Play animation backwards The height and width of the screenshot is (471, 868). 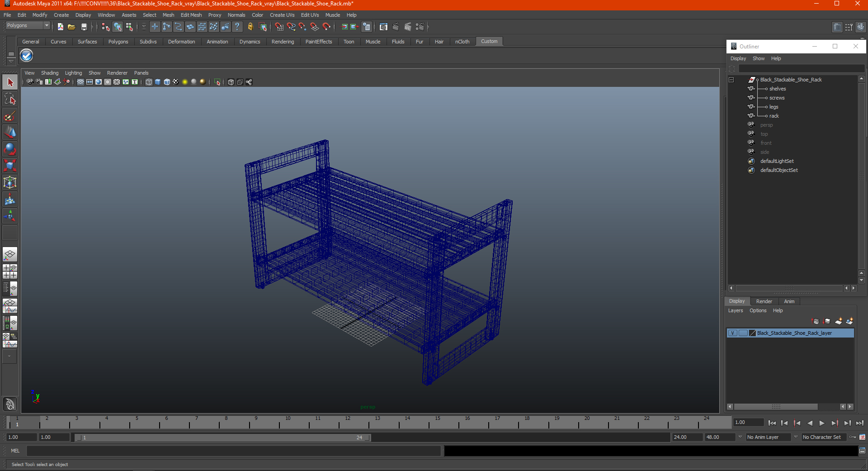point(810,423)
